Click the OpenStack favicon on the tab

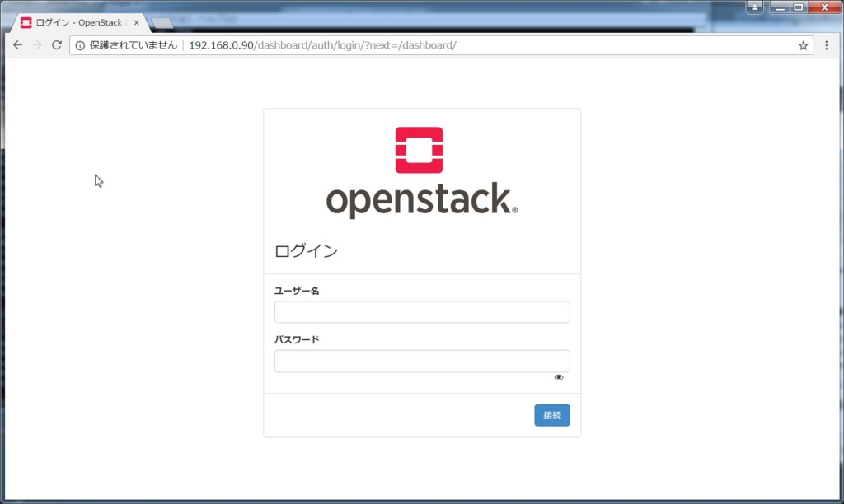[26, 22]
